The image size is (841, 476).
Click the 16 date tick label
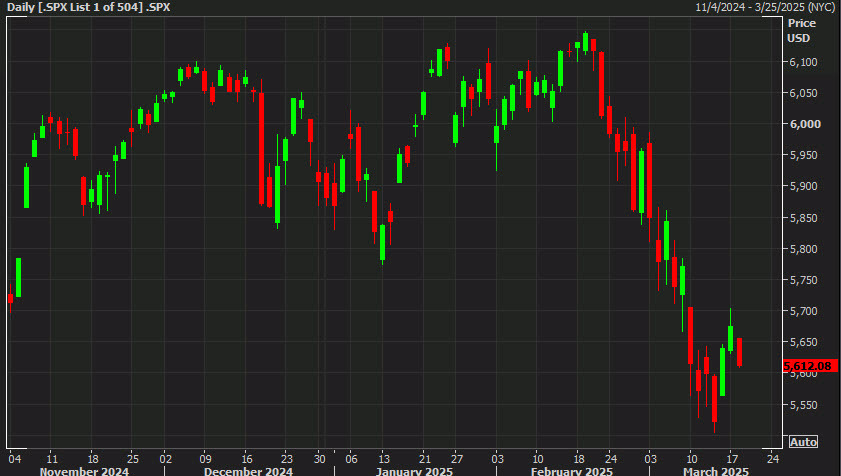coord(247,459)
